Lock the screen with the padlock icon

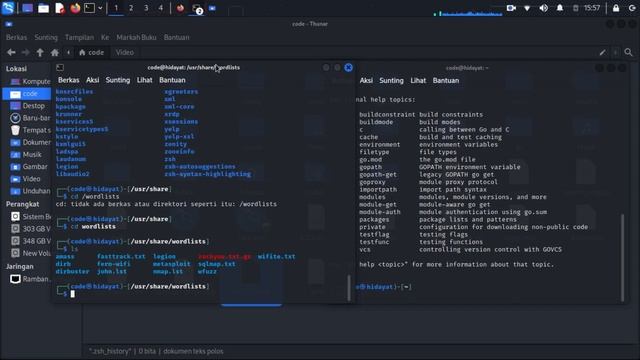click(616, 8)
